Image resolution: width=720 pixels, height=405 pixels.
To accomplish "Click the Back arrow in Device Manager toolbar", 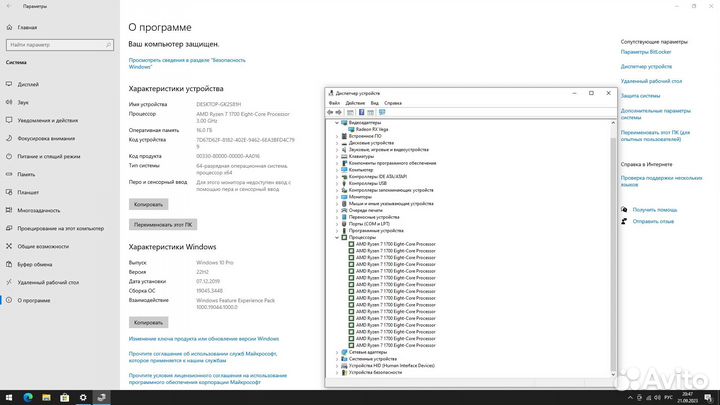I will 330,112.
